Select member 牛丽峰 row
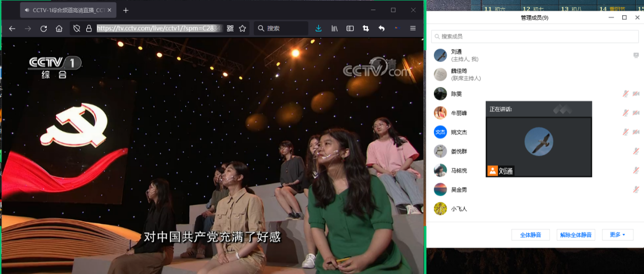Image resolution: width=644 pixels, height=274 pixels. (535, 113)
